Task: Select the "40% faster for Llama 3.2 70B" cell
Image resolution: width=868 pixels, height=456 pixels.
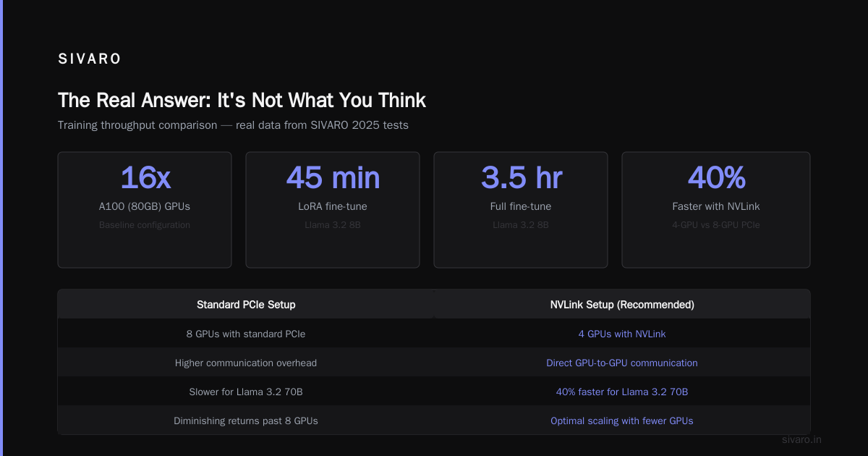Action: pos(622,392)
